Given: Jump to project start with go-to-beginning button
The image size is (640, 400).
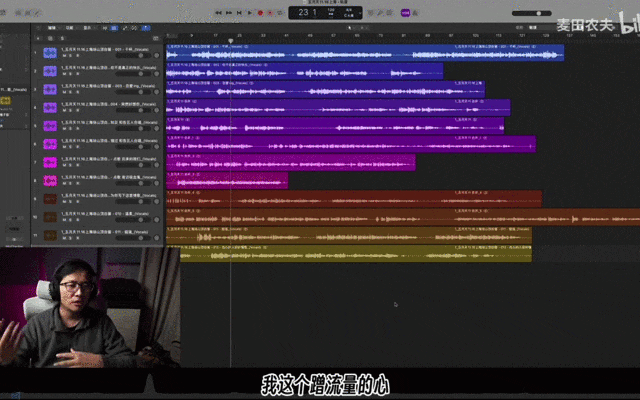Looking at the screenshot, I should (239, 13).
